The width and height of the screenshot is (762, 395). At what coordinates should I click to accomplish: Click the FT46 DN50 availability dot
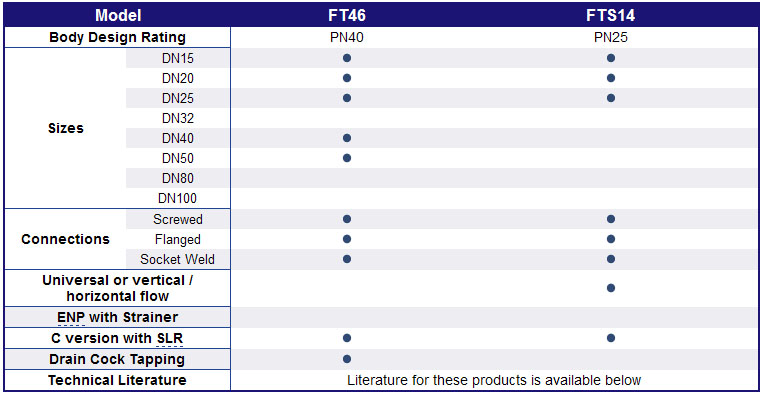click(x=346, y=158)
